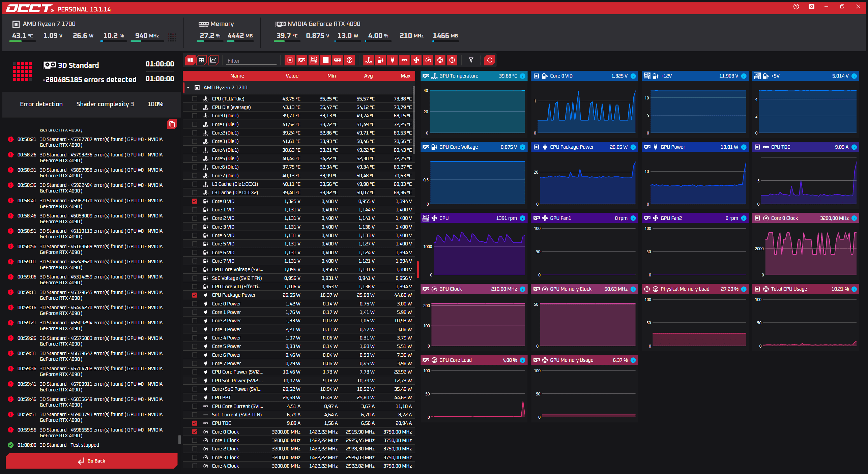The image size is (868, 474).
Task: Click the reset sensor values icon
Action: pos(489,60)
